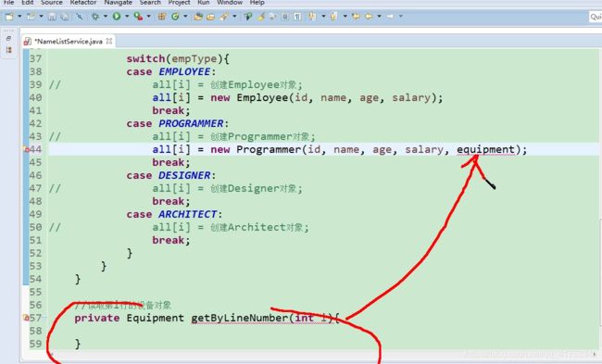Click the Save toolbar icon
Image resolution: width=602 pixels, height=364 pixels.
coord(52,17)
